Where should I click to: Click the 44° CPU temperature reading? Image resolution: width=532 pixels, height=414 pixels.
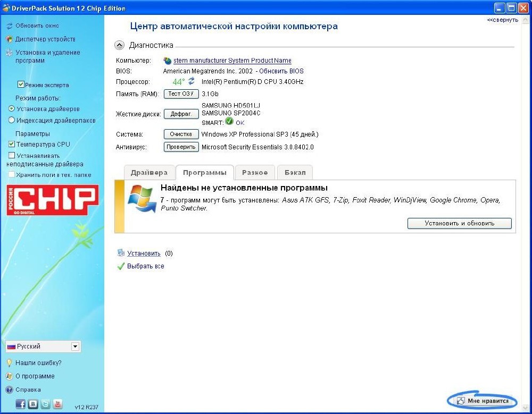point(179,82)
